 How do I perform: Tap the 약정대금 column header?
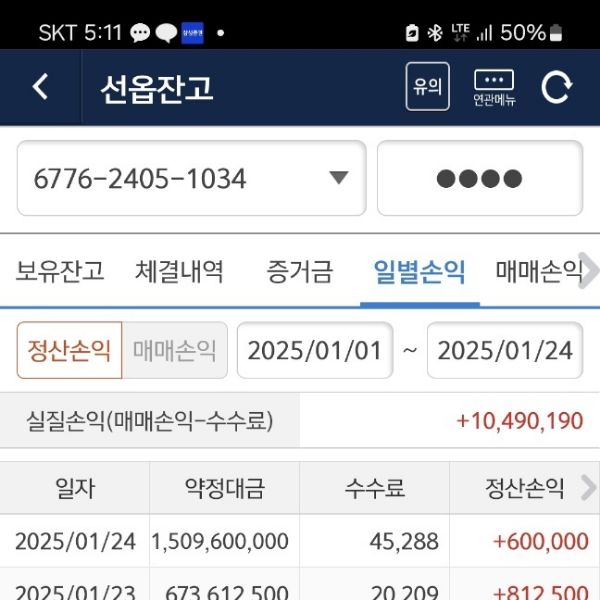(x=224, y=488)
